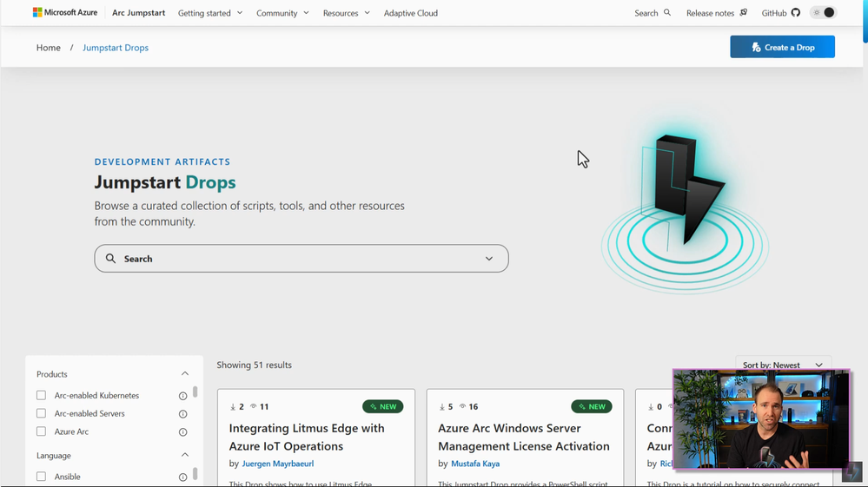This screenshot has width=868, height=487.
Task: Open the Arc Jumpstart home link
Action: 138,13
